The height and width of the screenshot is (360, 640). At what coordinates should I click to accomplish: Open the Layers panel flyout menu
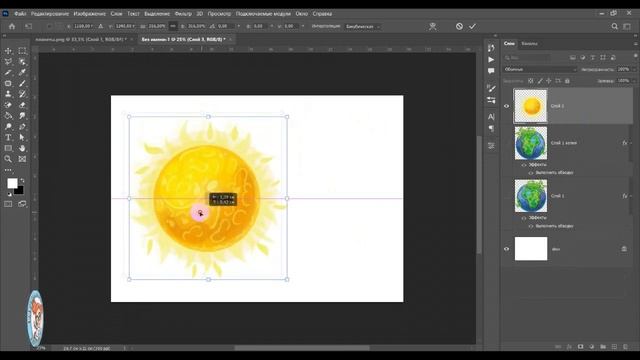[x=636, y=44]
